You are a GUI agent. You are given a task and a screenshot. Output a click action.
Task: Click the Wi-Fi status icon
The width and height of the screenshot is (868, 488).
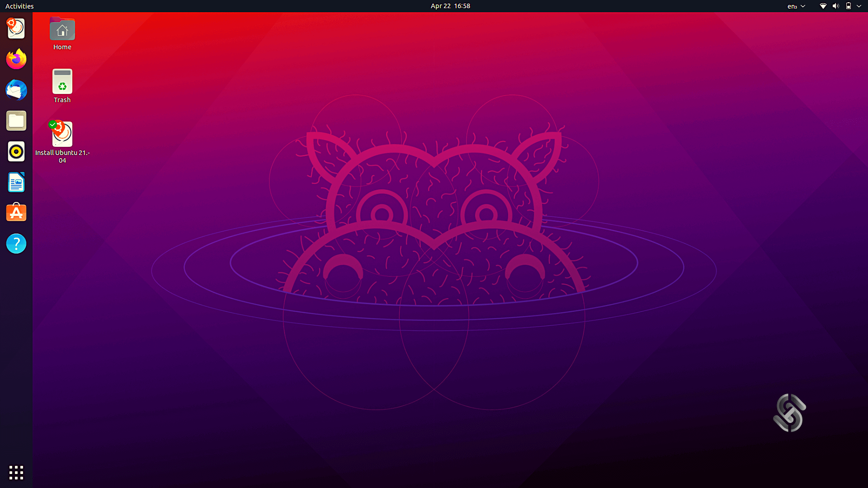click(823, 6)
